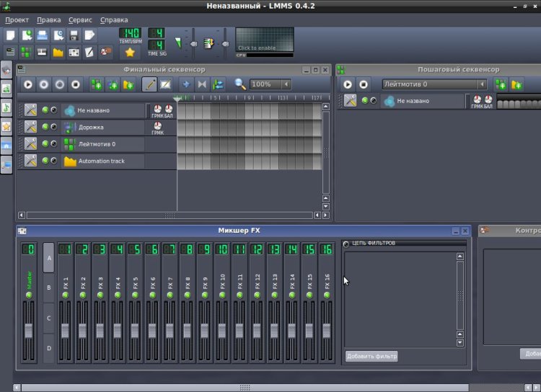Create a new project from toolbar
This screenshot has width=541, height=392.
point(11,35)
